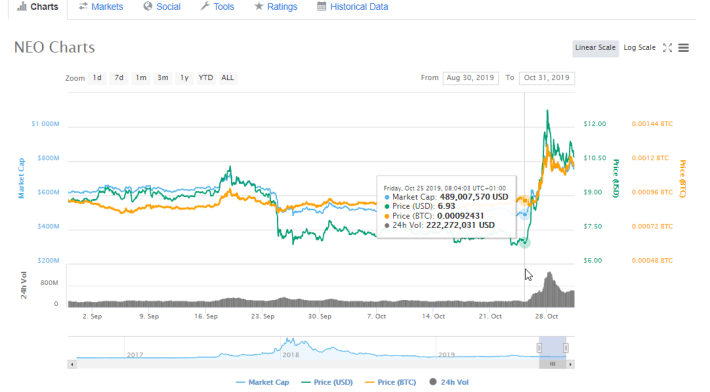The width and height of the screenshot is (710, 392).
Task: Click the NEO Charts heading
Action: (x=54, y=47)
